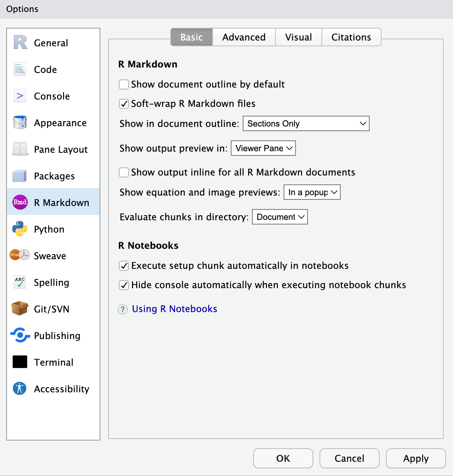Open the In a popup previews dropdown
This screenshot has height=476, width=453.
coord(312,192)
